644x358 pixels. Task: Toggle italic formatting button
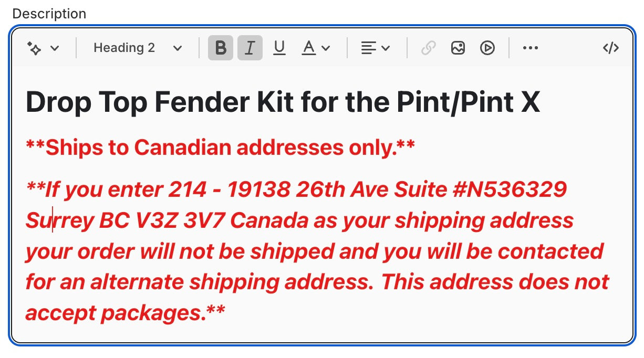pyautogui.click(x=250, y=48)
